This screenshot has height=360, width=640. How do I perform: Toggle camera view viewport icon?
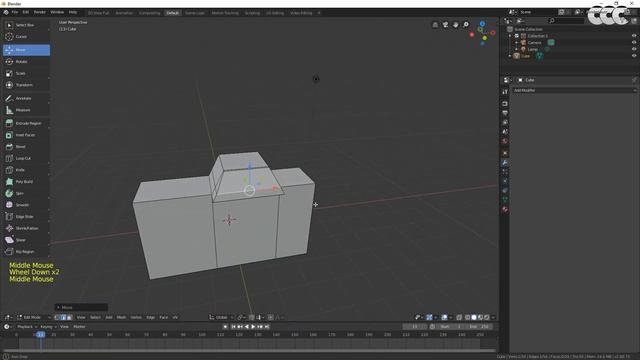[x=445, y=25]
